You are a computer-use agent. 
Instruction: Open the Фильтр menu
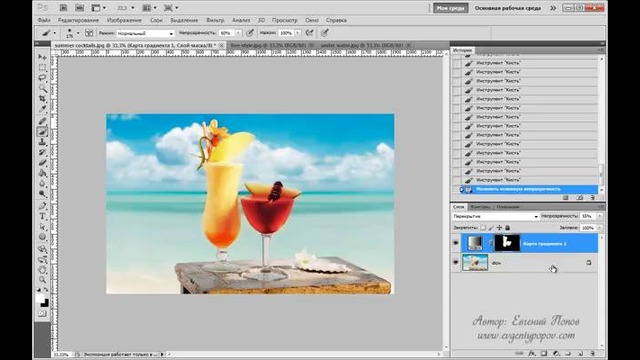215,20
